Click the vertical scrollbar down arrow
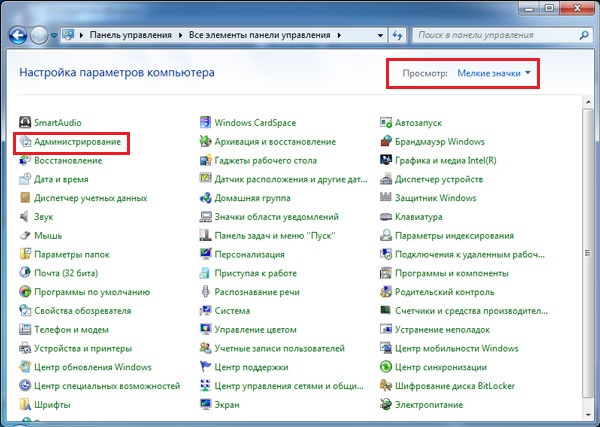The width and height of the screenshot is (600, 427). [x=588, y=415]
